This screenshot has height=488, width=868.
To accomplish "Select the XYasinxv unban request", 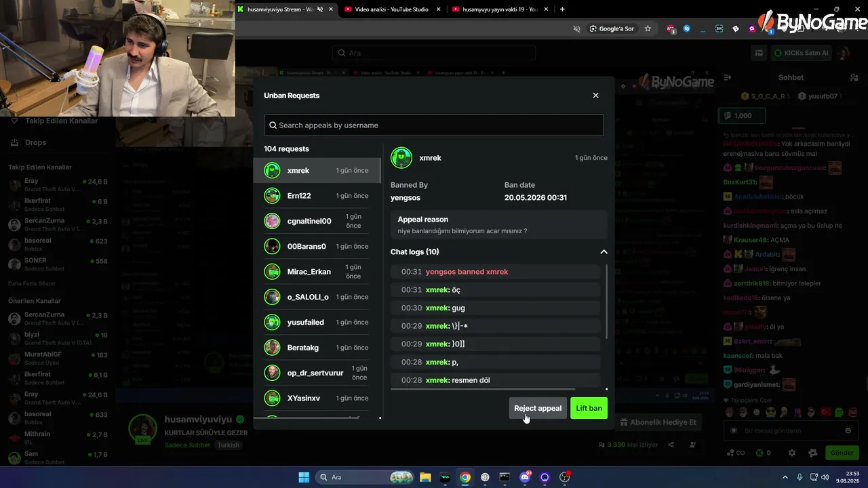I will pyautogui.click(x=317, y=398).
